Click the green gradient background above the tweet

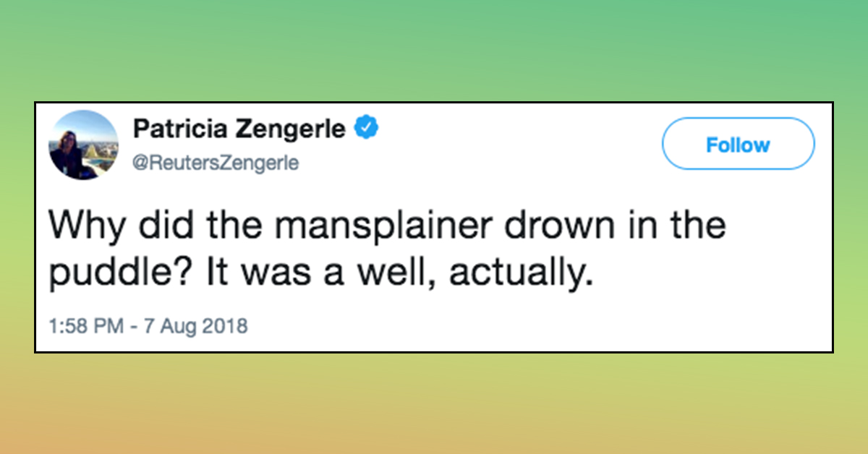434,51
